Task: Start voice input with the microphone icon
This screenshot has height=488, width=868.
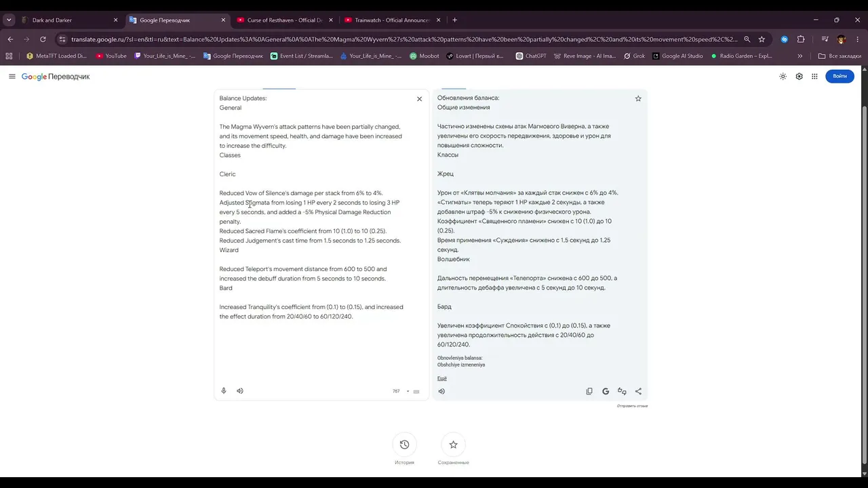Action: (x=224, y=391)
